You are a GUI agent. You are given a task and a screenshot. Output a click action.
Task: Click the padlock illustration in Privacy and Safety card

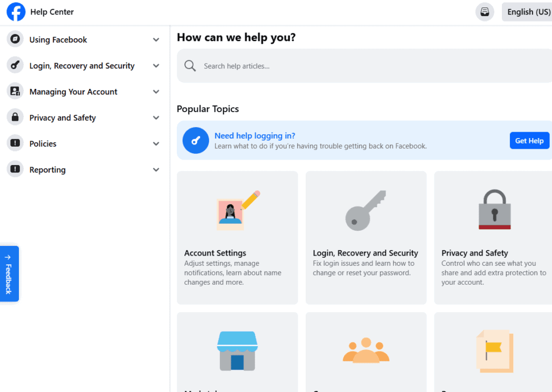[x=495, y=210]
